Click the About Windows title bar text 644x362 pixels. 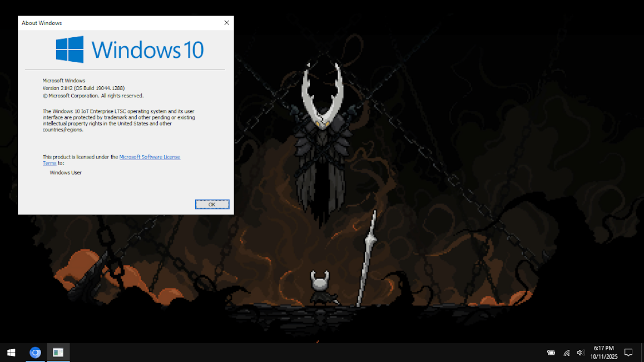coord(42,23)
